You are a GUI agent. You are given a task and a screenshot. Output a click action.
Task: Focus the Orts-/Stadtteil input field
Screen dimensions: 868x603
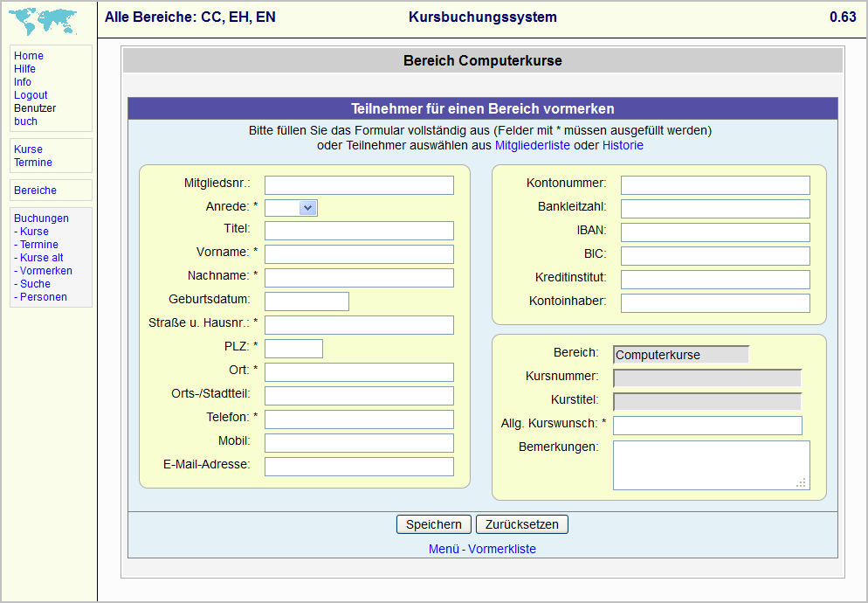[x=359, y=396]
